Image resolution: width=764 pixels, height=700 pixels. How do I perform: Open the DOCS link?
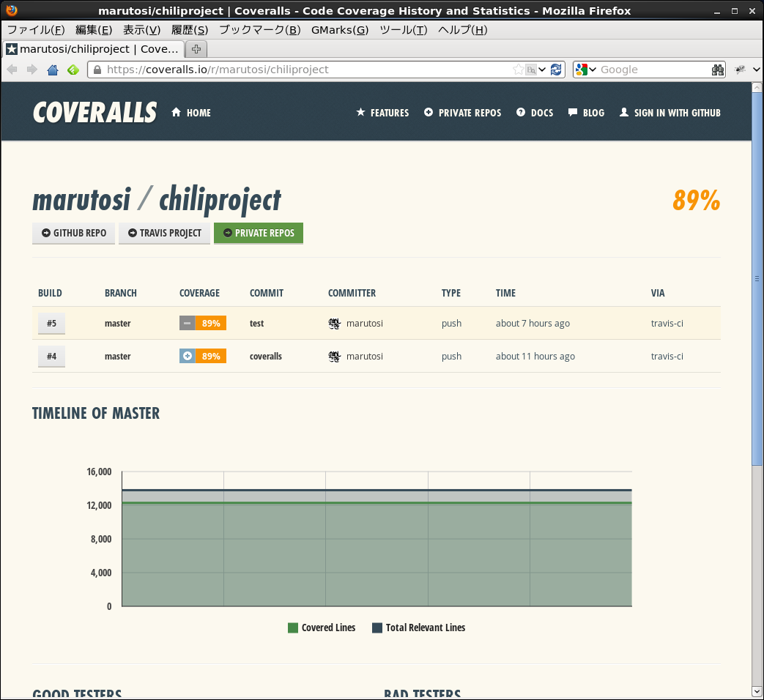tap(535, 113)
